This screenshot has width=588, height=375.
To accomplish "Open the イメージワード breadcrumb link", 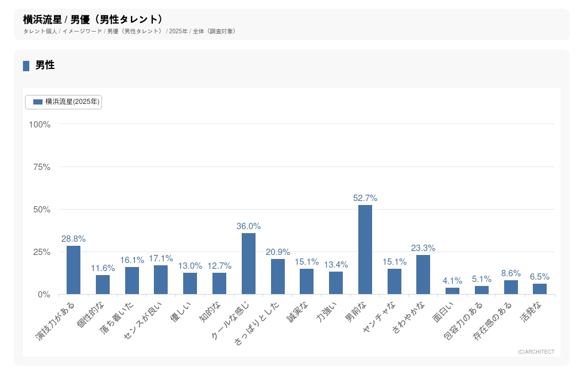I will (82, 31).
